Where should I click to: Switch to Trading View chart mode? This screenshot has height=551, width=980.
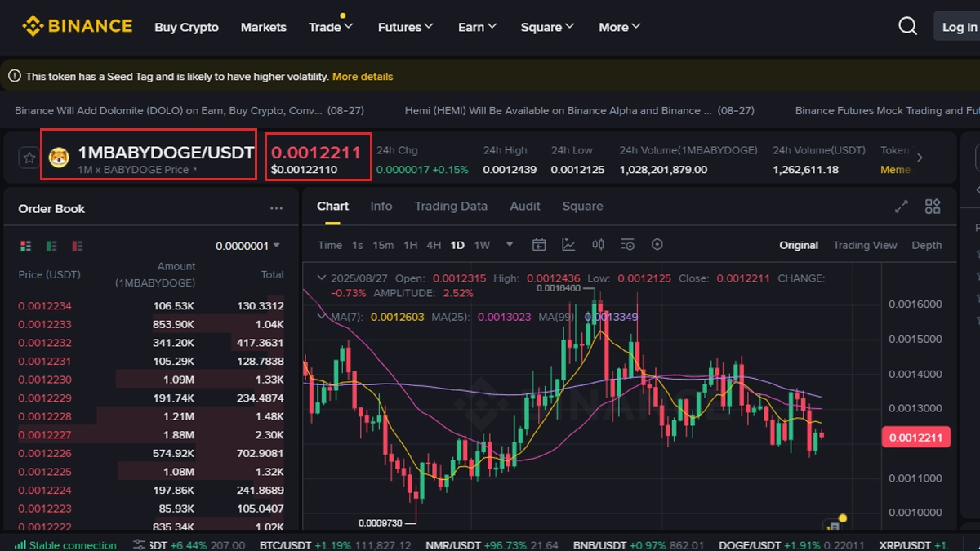point(865,245)
